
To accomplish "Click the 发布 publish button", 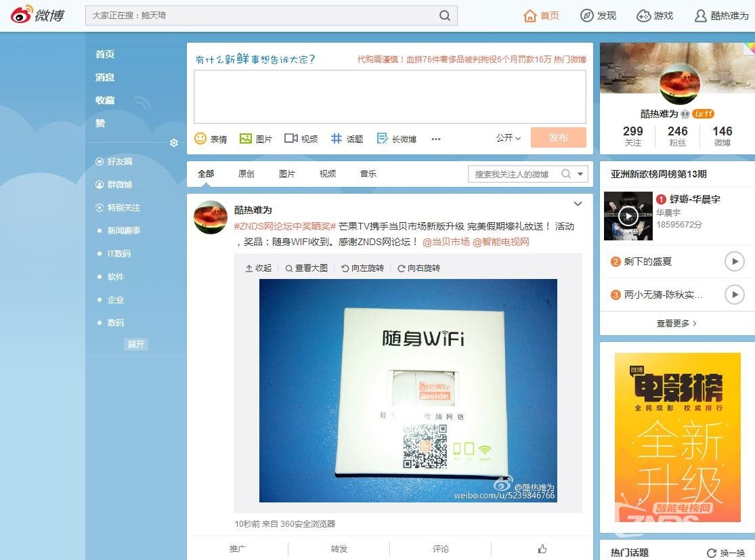I will tap(559, 137).
